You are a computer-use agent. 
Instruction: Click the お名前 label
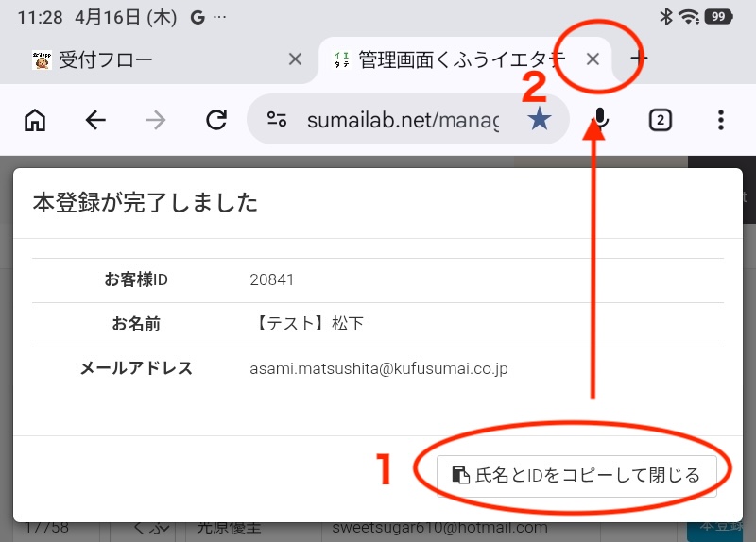pyautogui.click(x=136, y=324)
